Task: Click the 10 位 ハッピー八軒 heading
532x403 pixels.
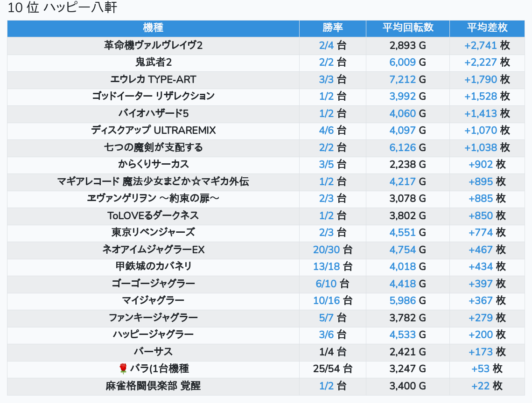Action: (x=63, y=8)
